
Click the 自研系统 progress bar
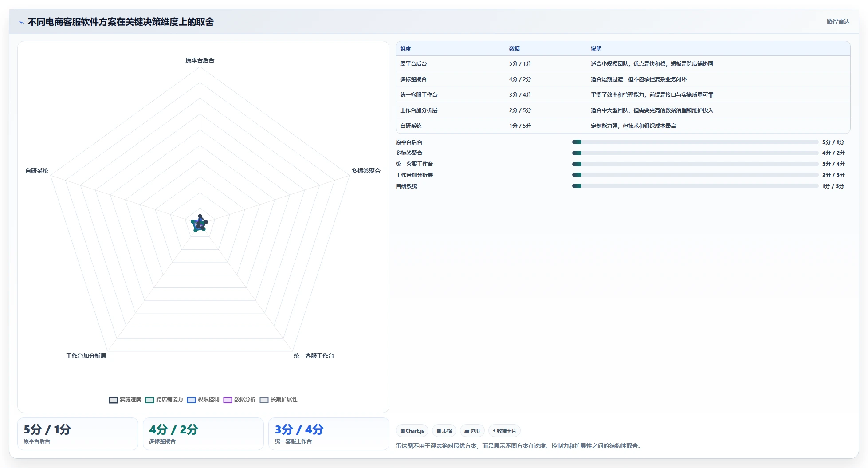(x=695, y=186)
